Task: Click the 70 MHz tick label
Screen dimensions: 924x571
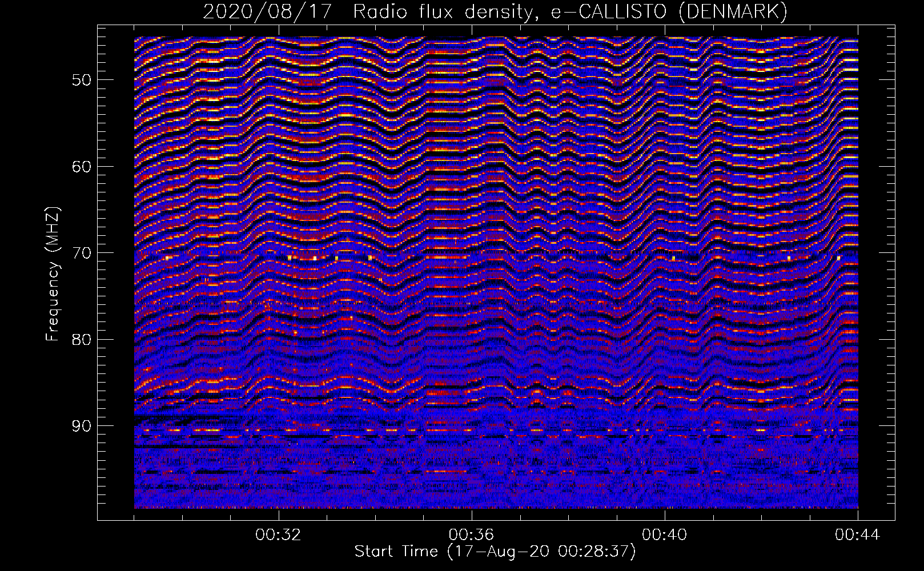Action: [82, 252]
